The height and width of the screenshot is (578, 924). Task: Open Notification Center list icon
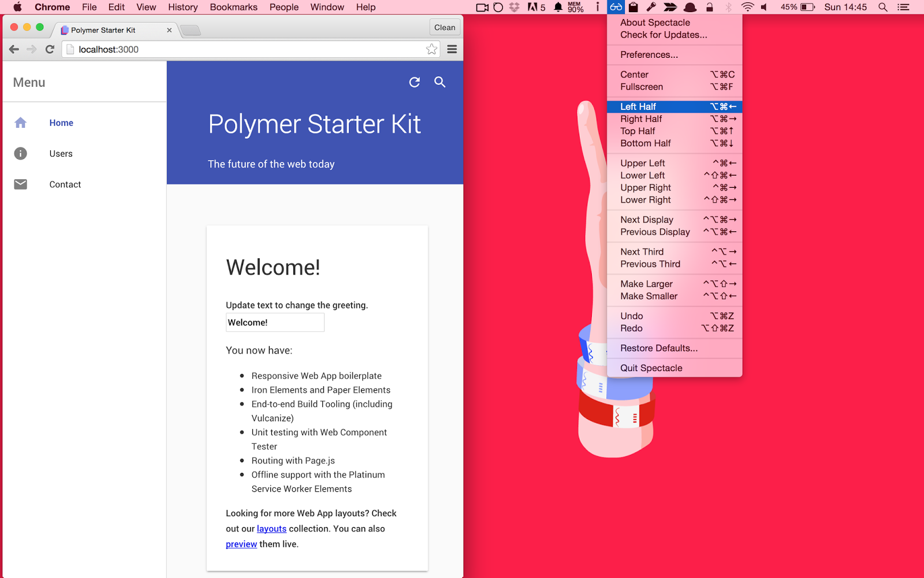click(904, 7)
